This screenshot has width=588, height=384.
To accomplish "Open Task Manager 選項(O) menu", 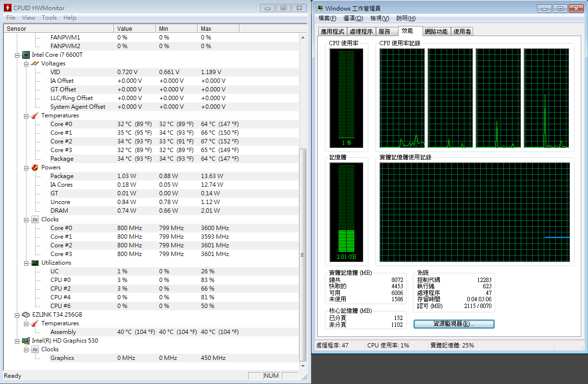I will [353, 18].
